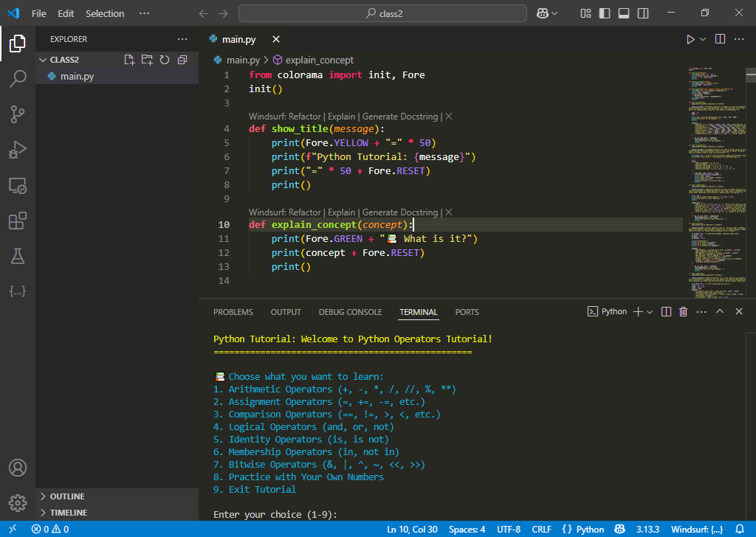Run the Python file
The image size is (756, 537).
pos(690,40)
